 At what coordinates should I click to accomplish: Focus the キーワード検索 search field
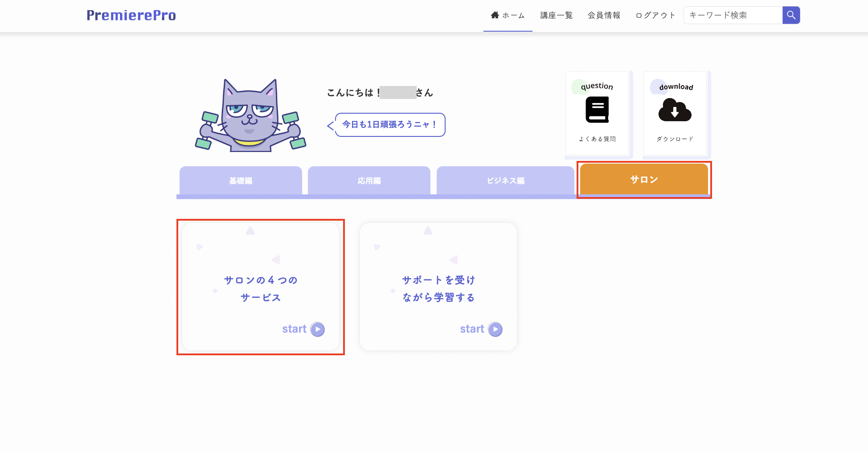(733, 15)
